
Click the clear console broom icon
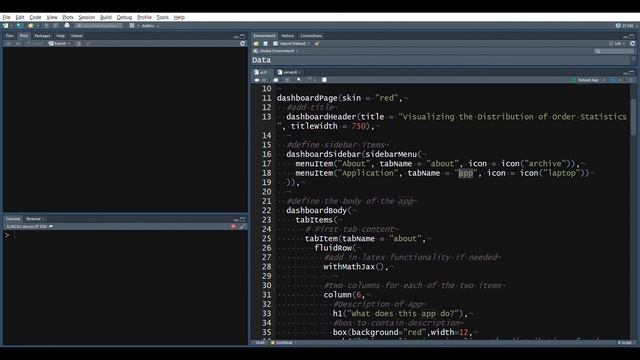242,227
